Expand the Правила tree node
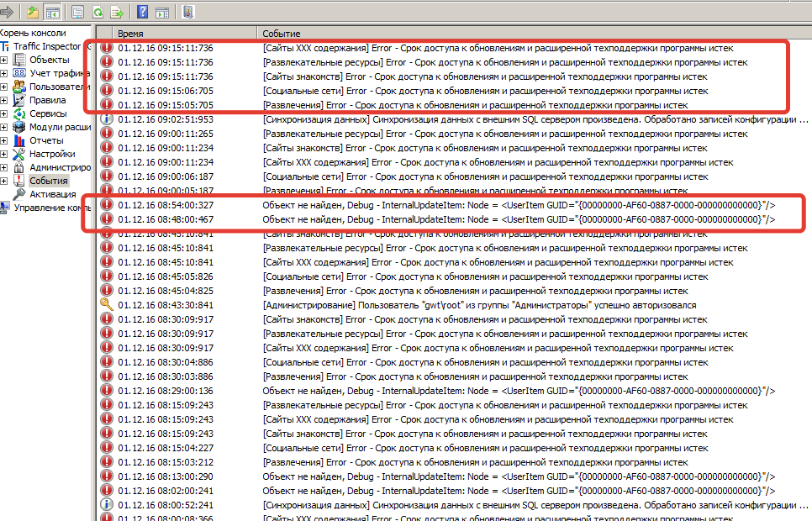This screenshot has height=521, width=812. coord(3,101)
